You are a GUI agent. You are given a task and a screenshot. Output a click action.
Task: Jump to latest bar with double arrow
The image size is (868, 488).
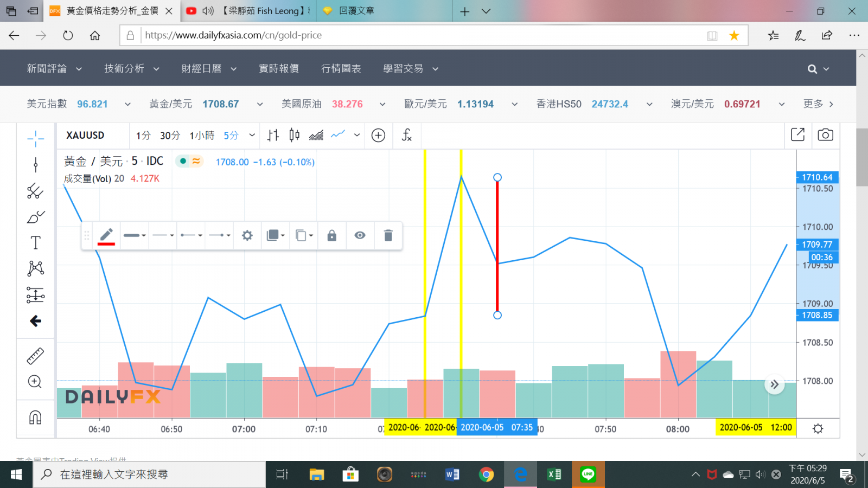tap(775, 384)
